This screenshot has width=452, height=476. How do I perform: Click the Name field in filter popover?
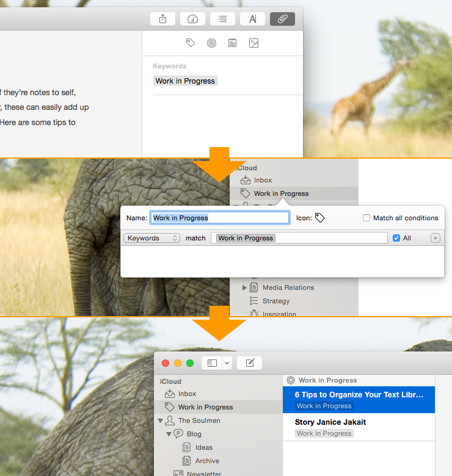pyautogui.click(x=220, y=218)
